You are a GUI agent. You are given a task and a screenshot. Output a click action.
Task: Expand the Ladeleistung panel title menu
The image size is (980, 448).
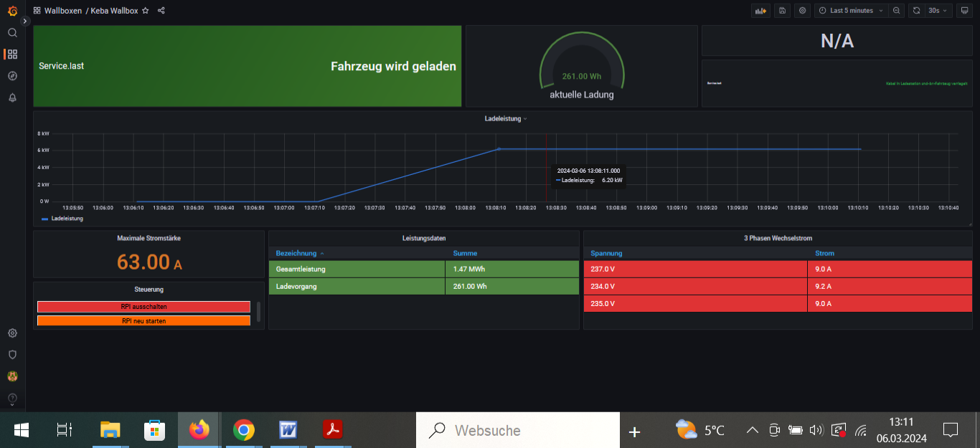tap(505, 119)
